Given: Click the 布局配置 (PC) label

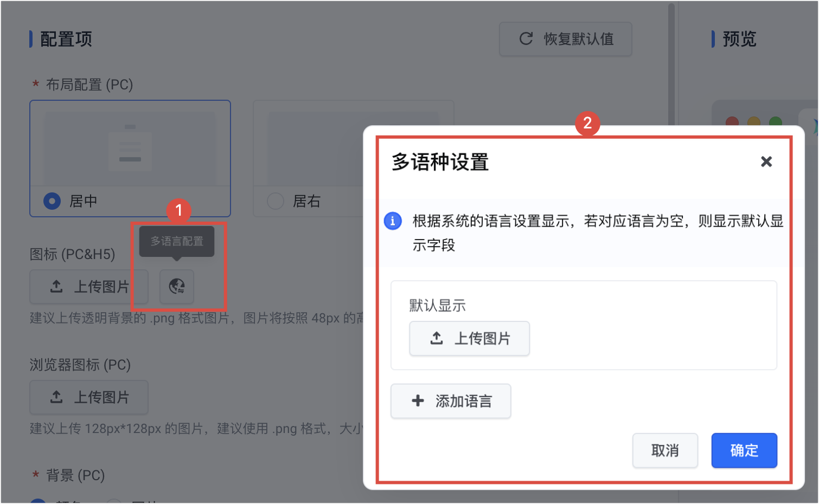Looking at the screenshot, I should (89, 85).
